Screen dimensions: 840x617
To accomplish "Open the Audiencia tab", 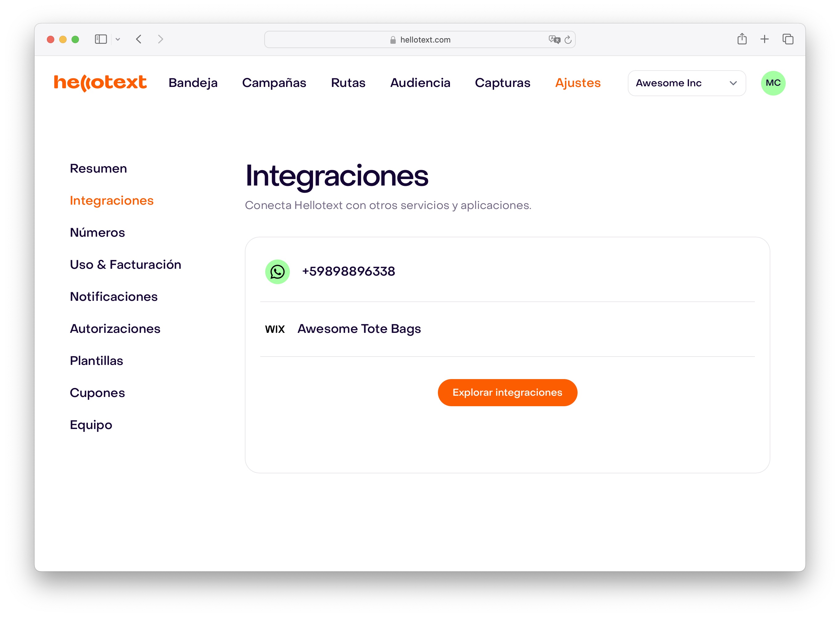I will point(420,83).
